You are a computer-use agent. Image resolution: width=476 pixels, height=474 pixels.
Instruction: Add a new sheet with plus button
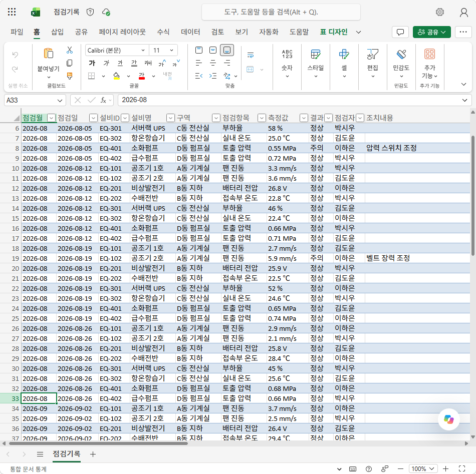(x=93, y=454)
